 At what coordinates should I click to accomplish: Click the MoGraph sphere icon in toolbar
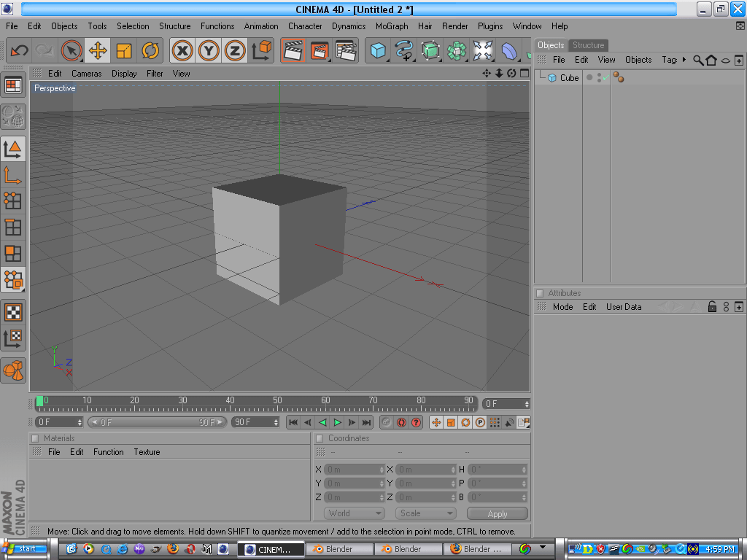[x=457, y=50]
